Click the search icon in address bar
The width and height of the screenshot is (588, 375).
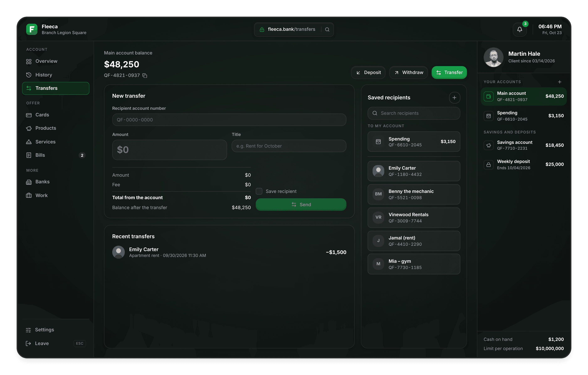click(x=327, y=30)
